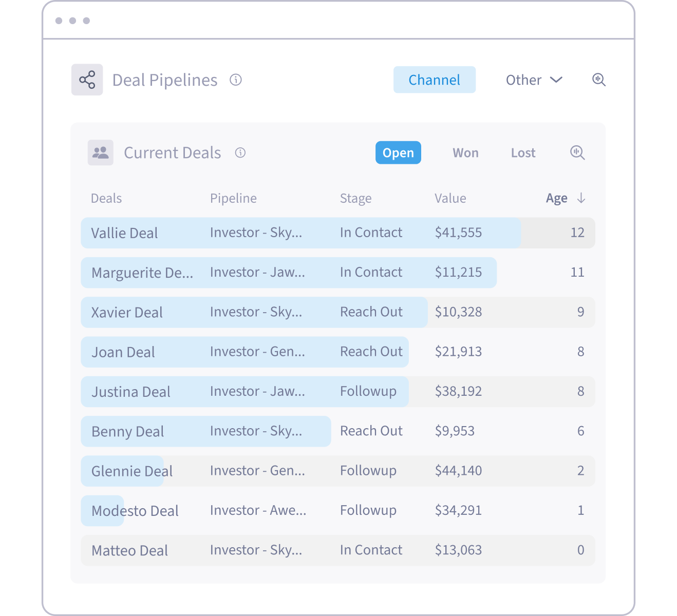
Task: Open the Matteo Deal row
Action: coord(129,550)
